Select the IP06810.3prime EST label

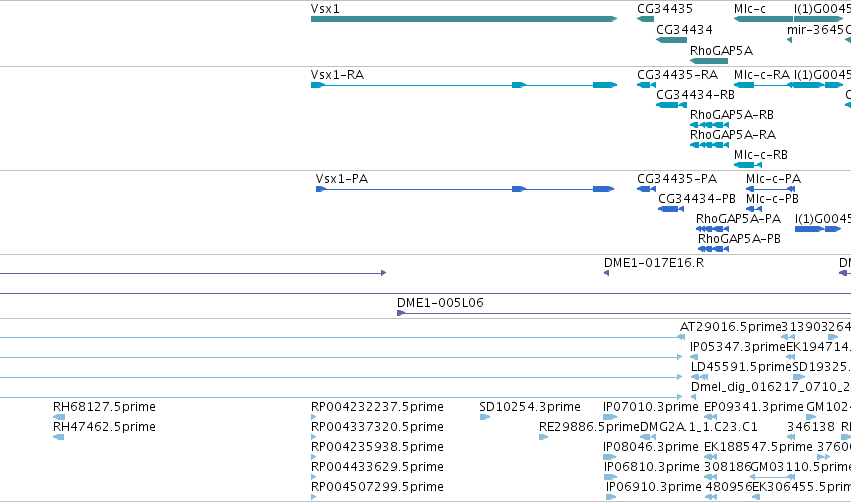tap(652, 467)
